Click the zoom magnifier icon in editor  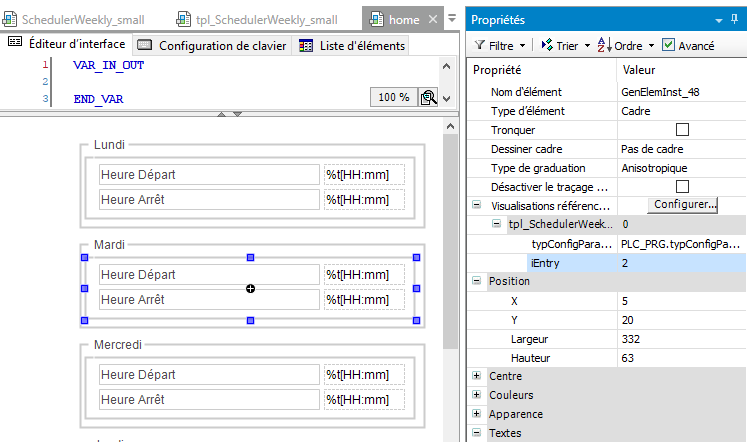[x=428, y=97]
